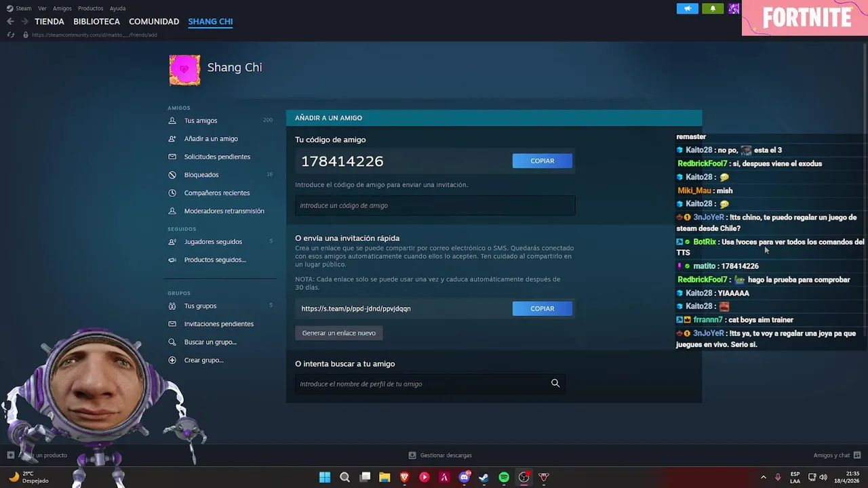Open the Ver menu

[42, 8]
